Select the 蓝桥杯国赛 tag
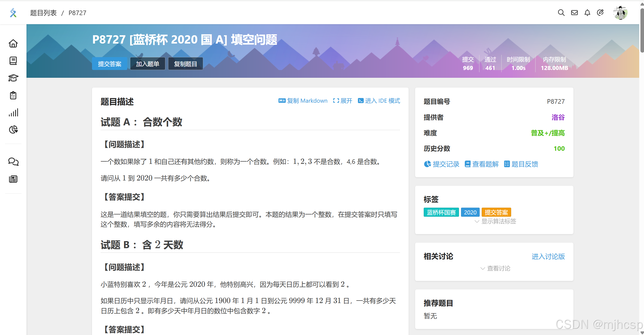 click(441, 212)
